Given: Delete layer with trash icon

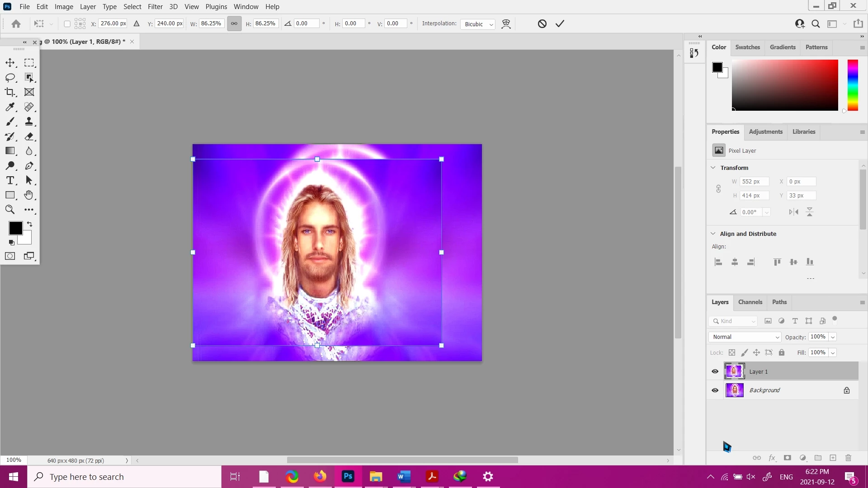Looking at the screenshot, I should click(x=848, y=458).
